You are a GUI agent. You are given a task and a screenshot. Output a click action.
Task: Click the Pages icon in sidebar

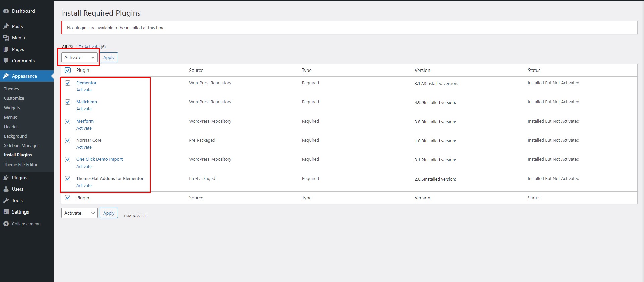click(x=6, y=49)
